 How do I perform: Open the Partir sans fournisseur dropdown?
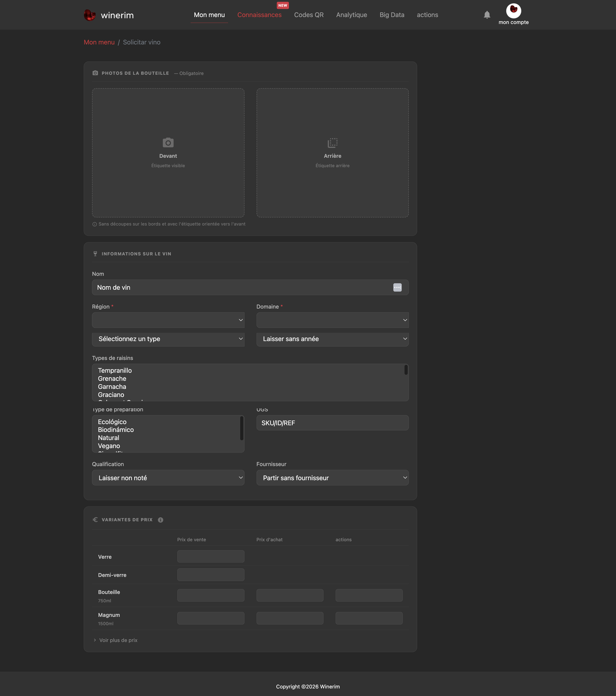(333, 478)
